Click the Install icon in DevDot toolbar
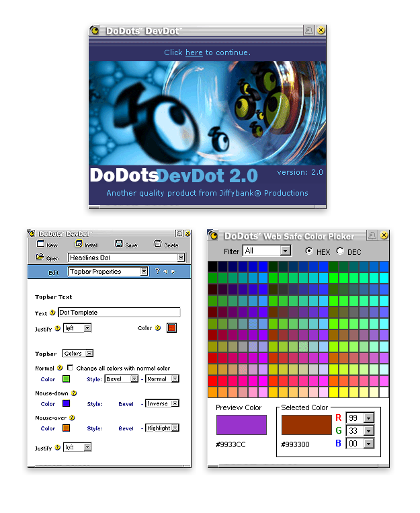 click(x=79, y=244)
